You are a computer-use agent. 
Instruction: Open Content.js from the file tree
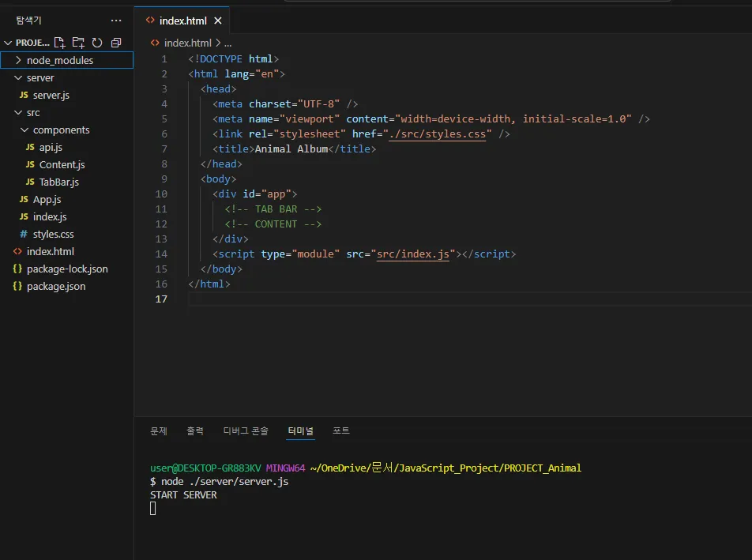click(62, 164)
